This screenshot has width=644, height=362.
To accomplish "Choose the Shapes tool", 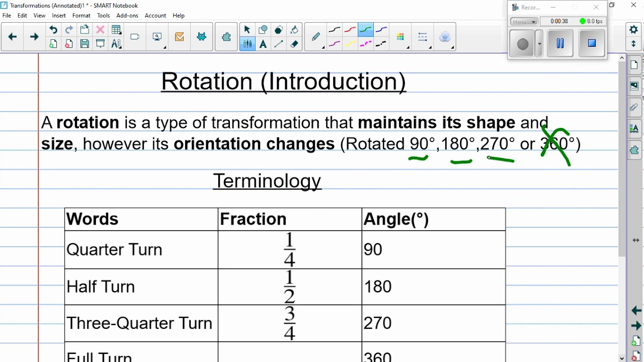I will click(263, 30).
